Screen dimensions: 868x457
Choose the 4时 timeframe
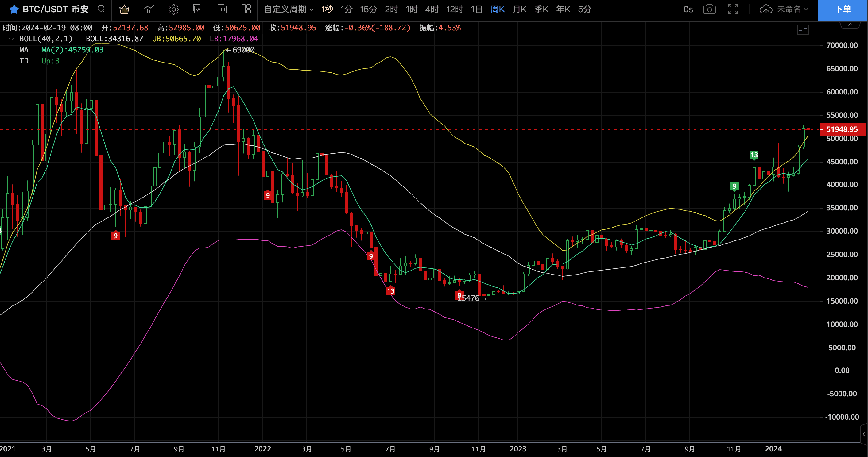(x=432, y=10)
